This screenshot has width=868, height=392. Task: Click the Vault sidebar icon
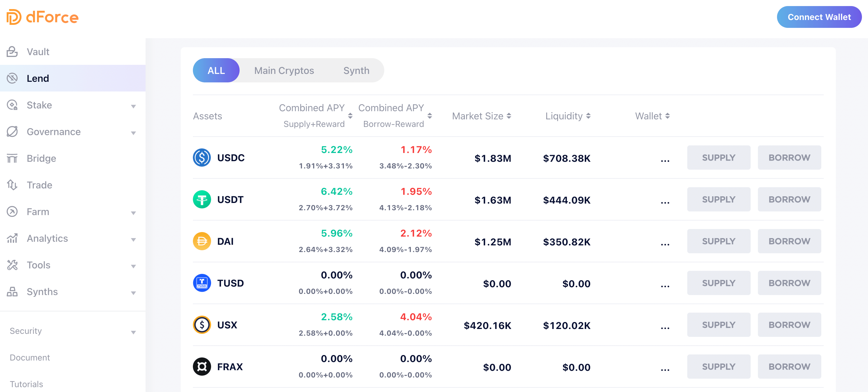pyautogui.click(x=12, y=51)
